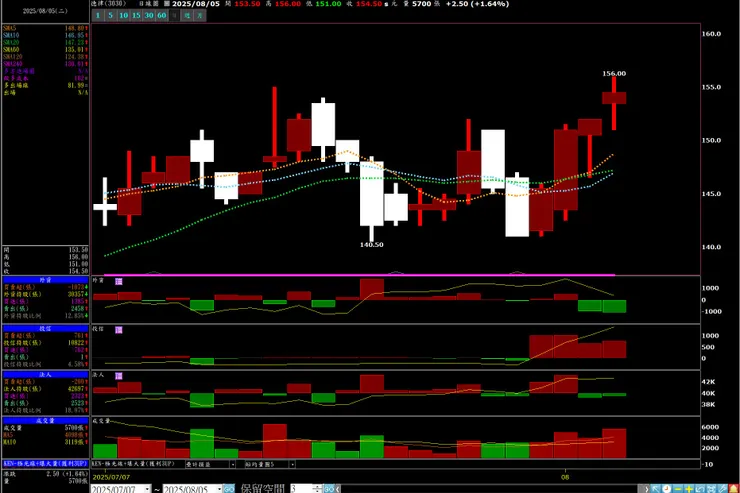Click the yellow minus zoom-out icon
The image size is (740, 493).
(x=678, y=489)
